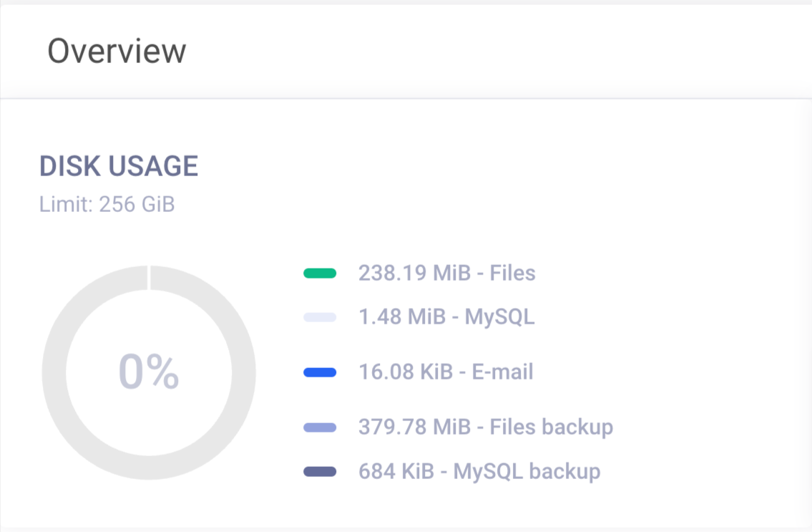Click the Limit: 256 GiB text
The width and height of the screenshot is (812, 532).
107,205
